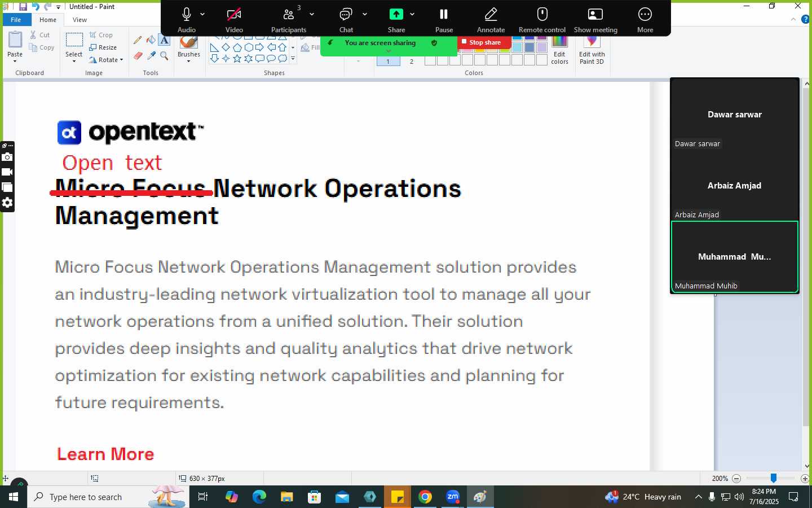812x508 pixels.
Task: Pick the cloud callout shape
Action: [x=282, y=58]
